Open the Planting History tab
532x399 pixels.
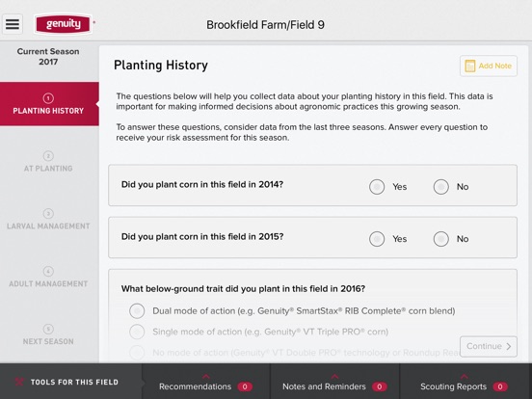tap(49, 104)
